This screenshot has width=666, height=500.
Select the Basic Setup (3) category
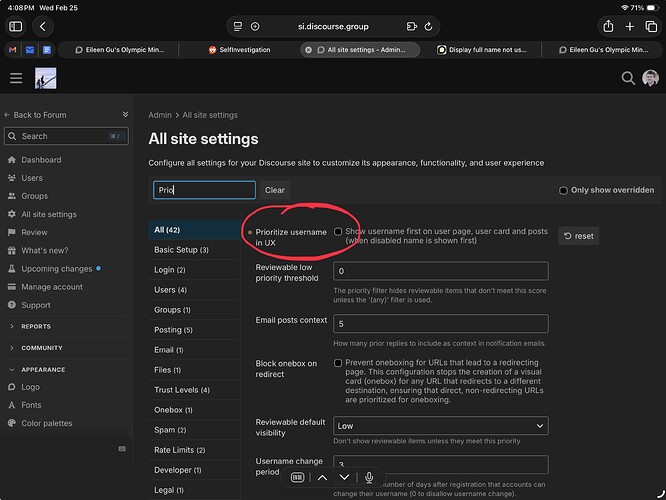(195, 250)
